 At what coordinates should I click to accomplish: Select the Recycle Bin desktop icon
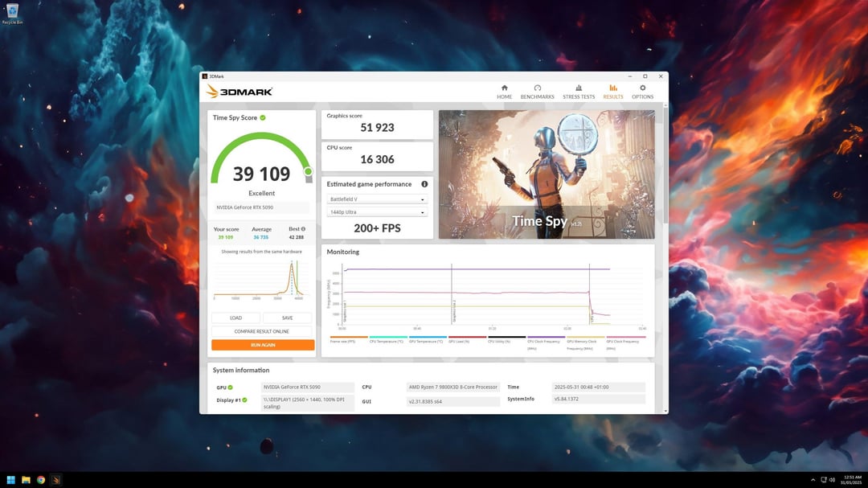click(x=12, y=14)
